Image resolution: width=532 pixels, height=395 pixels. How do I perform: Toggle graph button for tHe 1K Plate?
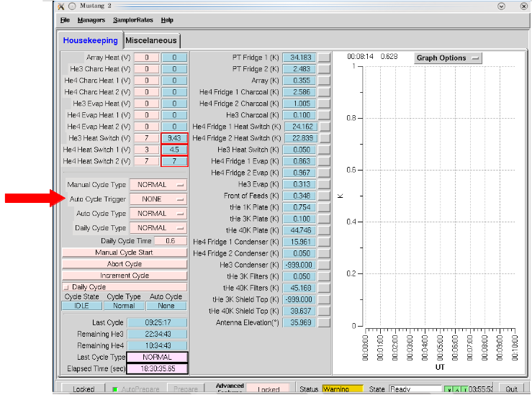pyautogui.click(x=324, y=207)
